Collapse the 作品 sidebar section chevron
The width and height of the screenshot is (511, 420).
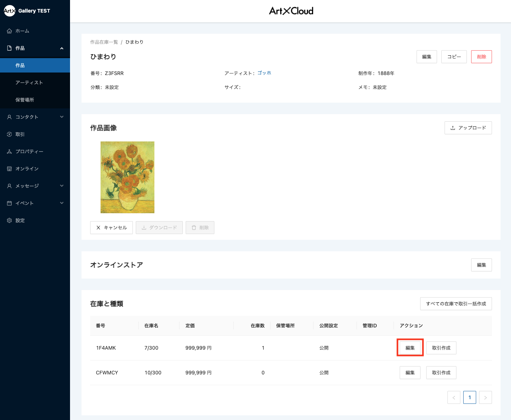[62, 48]
